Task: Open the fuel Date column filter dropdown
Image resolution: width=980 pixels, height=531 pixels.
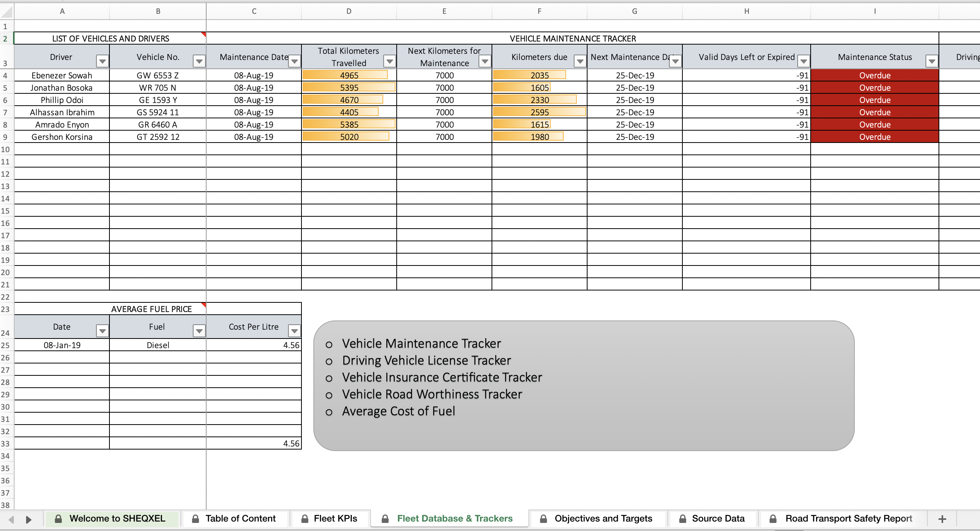Action: tap(102, 331)
